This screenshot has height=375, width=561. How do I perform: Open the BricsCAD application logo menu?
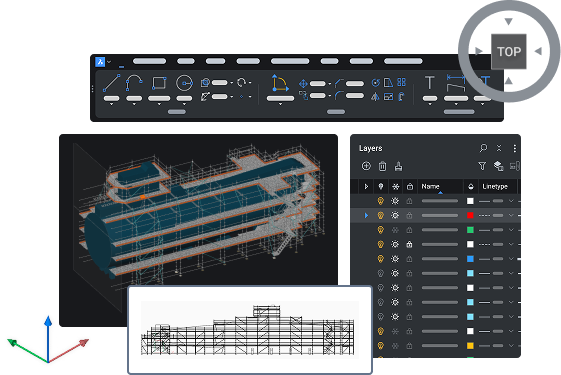(x=100, y=62)
